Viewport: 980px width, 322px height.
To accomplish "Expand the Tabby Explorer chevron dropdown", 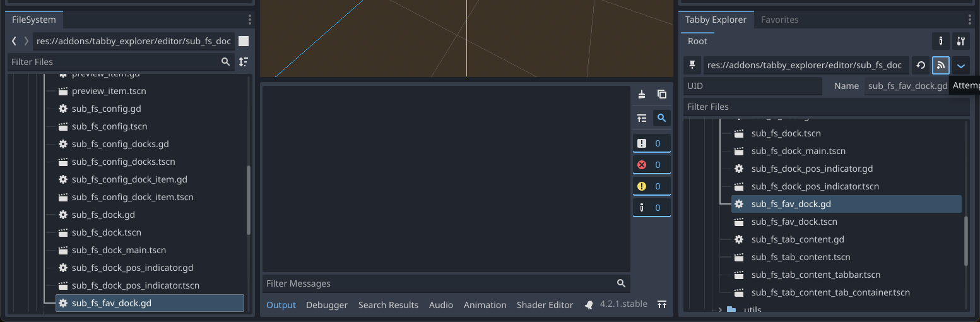I will [x=960, y=65].
